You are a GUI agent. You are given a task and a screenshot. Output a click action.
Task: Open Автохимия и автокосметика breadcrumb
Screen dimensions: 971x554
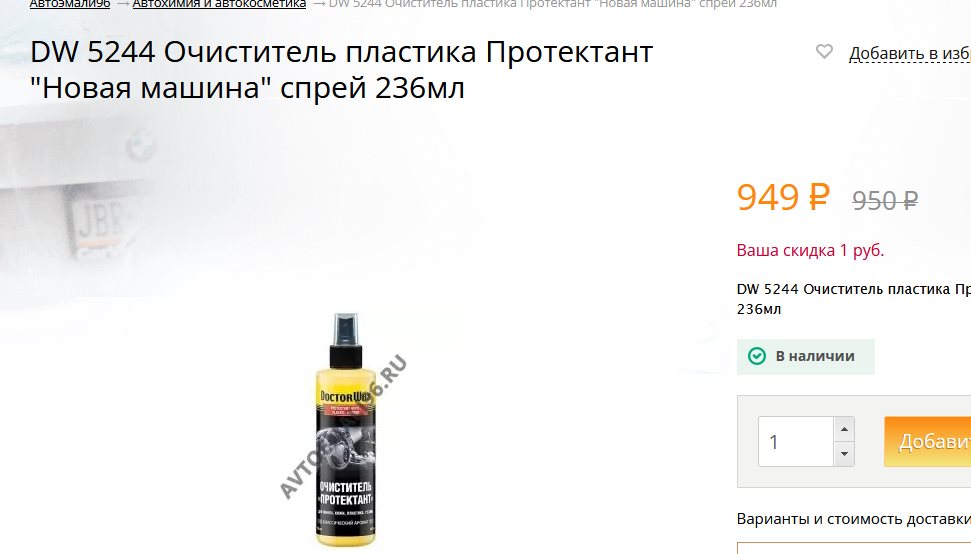tap(219, 4)
